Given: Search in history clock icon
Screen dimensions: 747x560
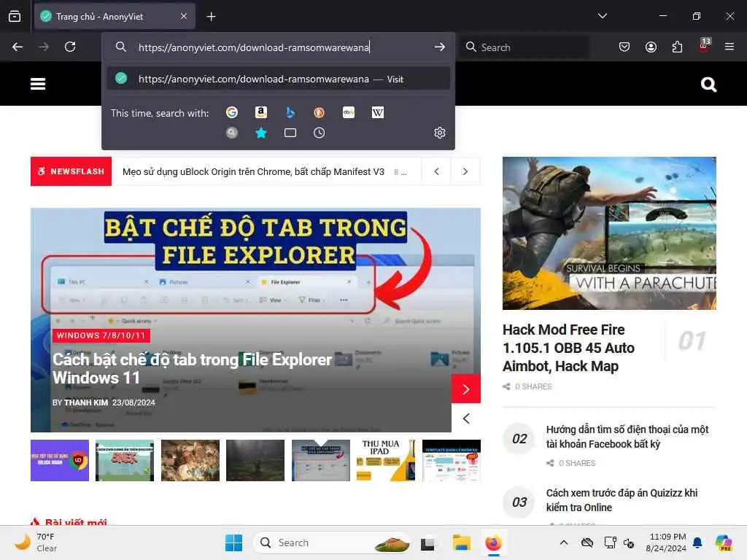Looking at the screenshot, I should [x=320, y=133].
